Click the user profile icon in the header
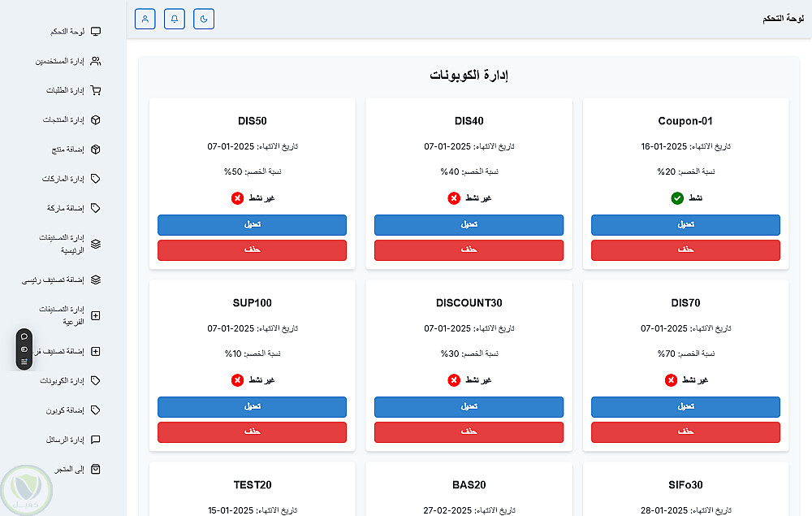The image size is (812, 516). point(145,19)
